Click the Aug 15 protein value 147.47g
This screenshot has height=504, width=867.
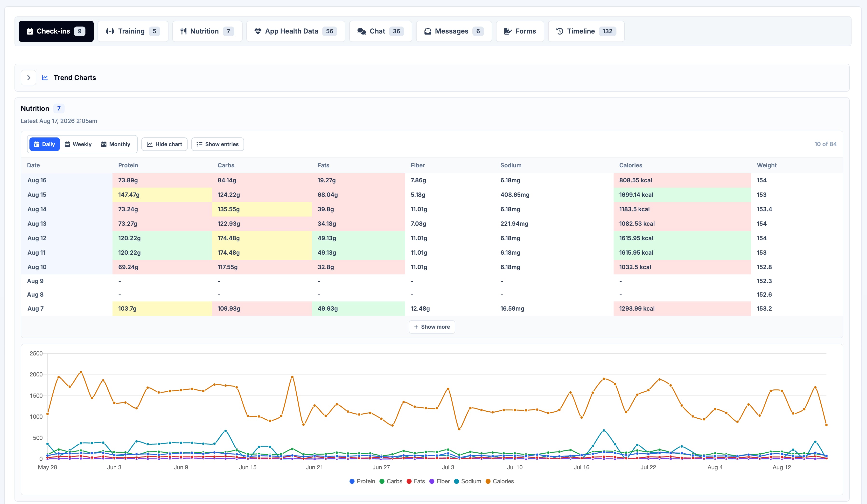129,195
